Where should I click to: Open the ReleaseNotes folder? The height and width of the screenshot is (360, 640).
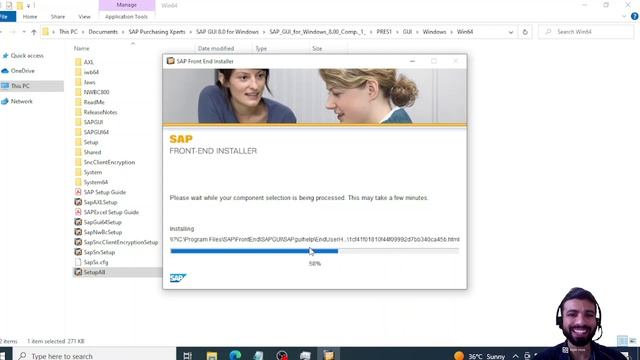tap(100, 112)
